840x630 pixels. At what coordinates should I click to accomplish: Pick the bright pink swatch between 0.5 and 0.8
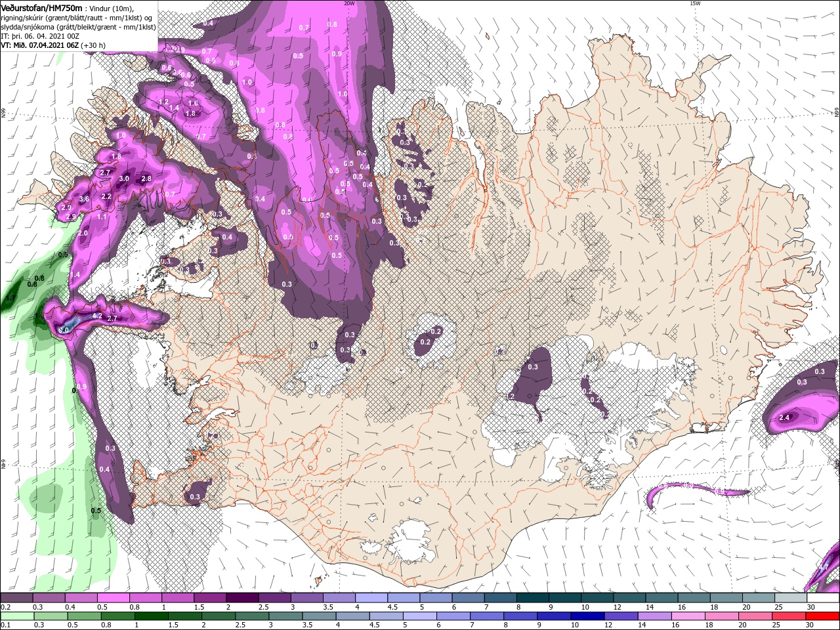coord(113,598)
